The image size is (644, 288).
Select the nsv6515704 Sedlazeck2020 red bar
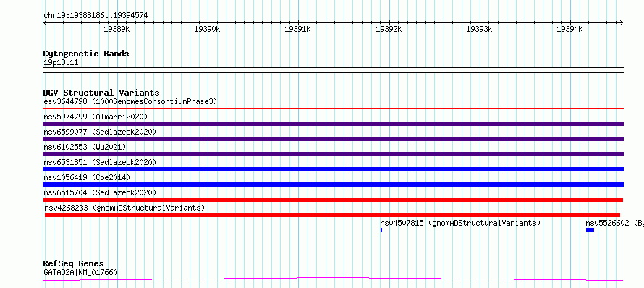coord(333,200)
